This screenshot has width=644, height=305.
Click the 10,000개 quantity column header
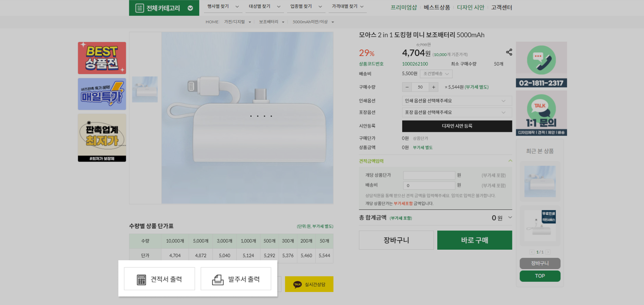click(175, 241)
